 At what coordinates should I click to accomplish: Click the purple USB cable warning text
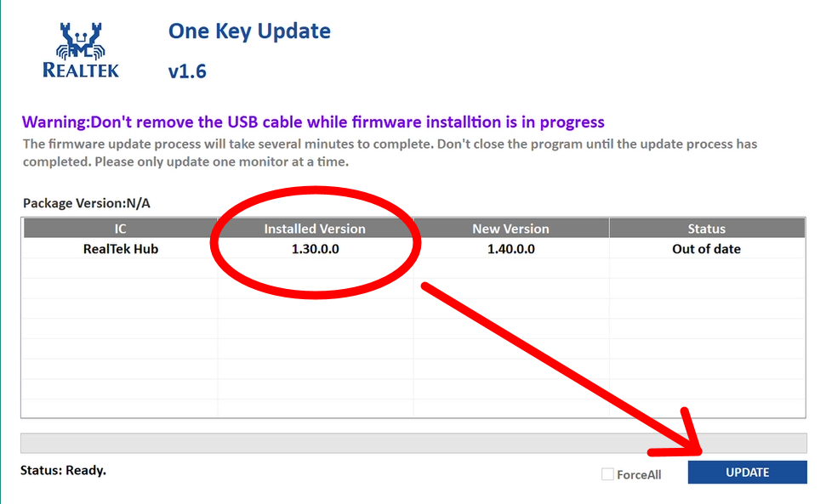click(x=313, y=122)
